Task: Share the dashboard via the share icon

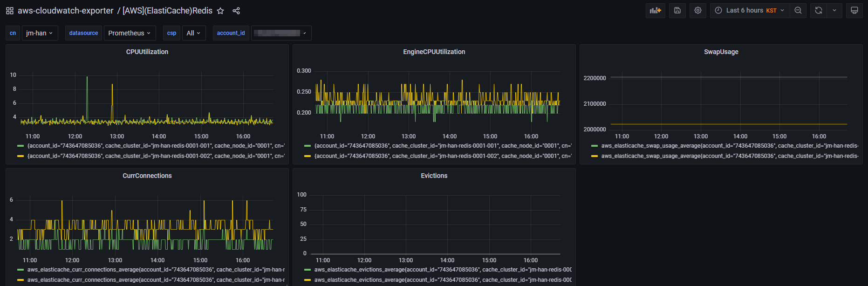Action: click(x=236, y=11)
